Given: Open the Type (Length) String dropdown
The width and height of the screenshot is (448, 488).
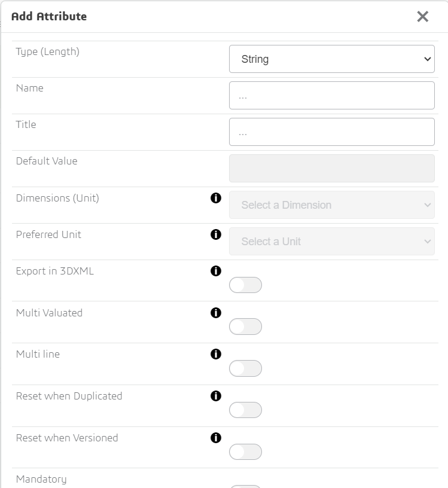Looking at the screenshot, I should [x=331, y=59].
